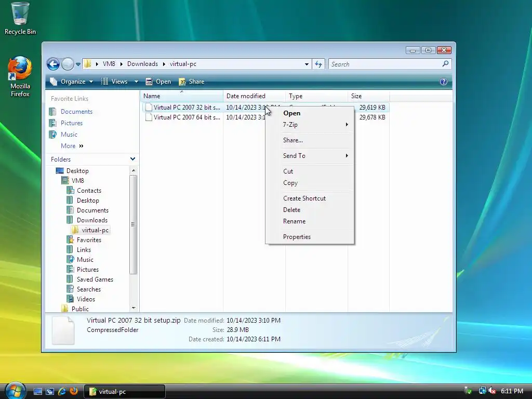The height and width of the screenshot is (399, 532).
Task: Click Open on the toolbar
Action: tap(158, 82)
